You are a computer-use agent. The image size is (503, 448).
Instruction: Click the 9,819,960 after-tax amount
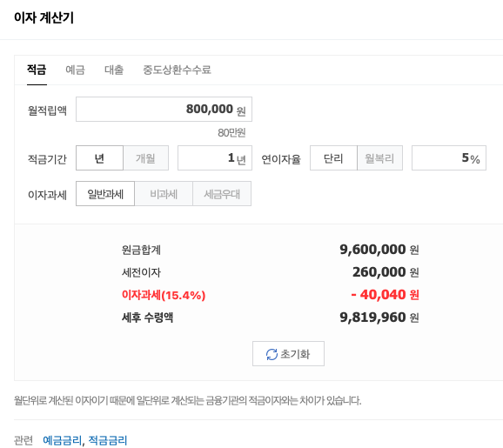click(x=372, y=318)
